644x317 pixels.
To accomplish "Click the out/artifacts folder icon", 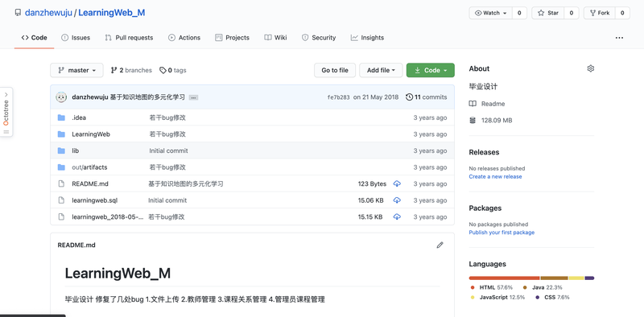I will click(62, 167).
